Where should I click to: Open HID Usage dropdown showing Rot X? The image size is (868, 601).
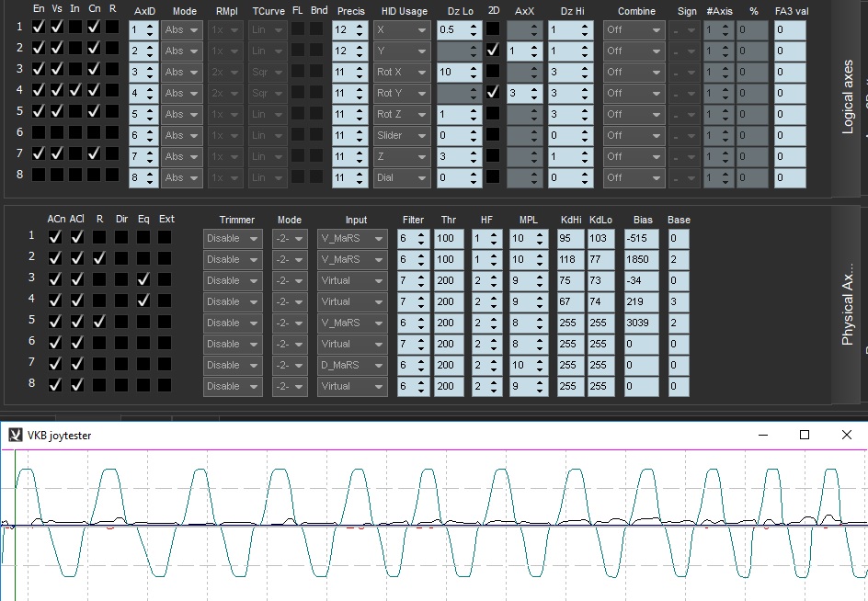pyautogui.click(x=402, y=72)
